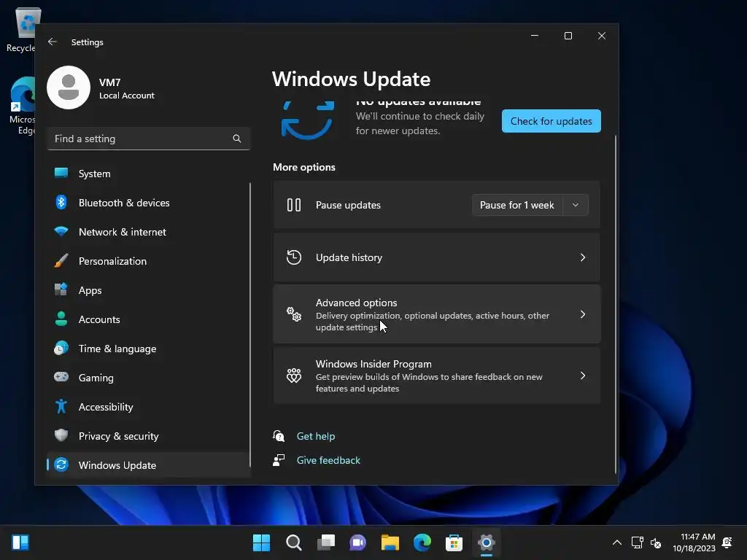Click the Personalization paintbrush icon
The image size is (747, 560).
pyautogui.click(x=61, y=261)
